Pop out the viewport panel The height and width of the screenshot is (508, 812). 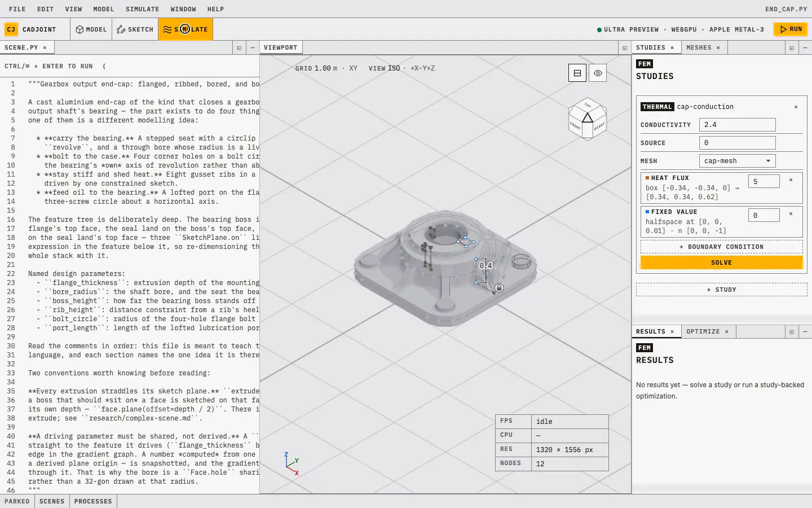(625, 48)
